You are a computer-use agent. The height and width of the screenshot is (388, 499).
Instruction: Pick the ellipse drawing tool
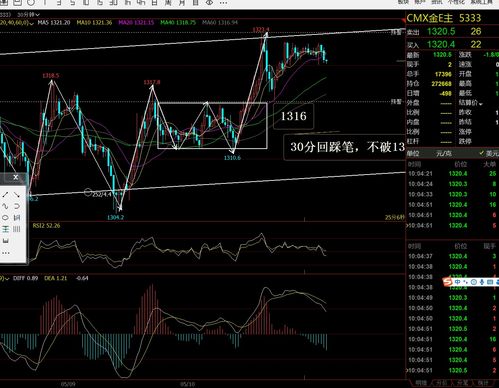6,218
